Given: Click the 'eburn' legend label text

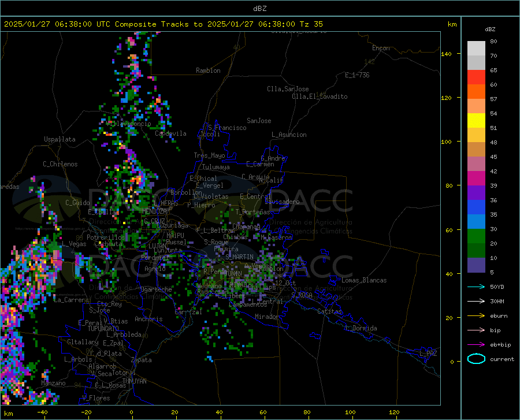Looking at the screenshot, I should click(499, 316).
